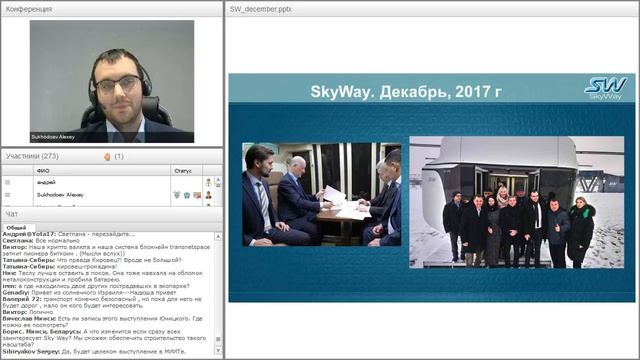Click the screen-share status icon for Sukhodoev Alexey
The height and width of the screenshot is (360, 640).
coord(197,195)
